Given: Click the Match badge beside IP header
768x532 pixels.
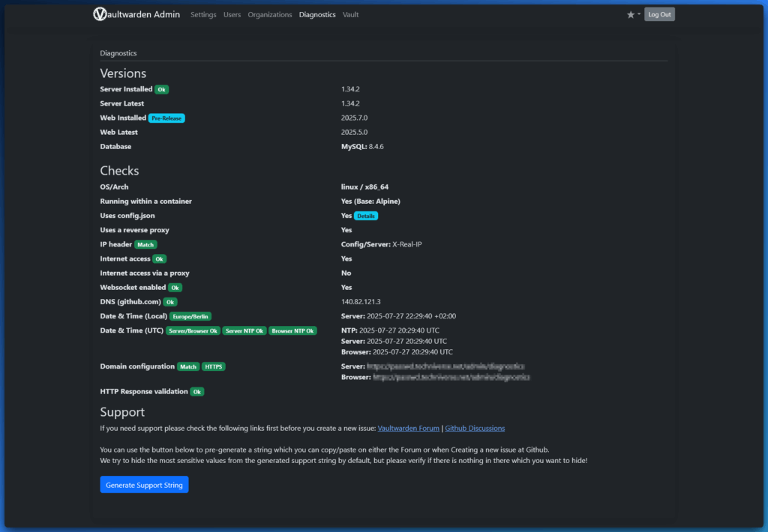Looking at the screenshot, I should point(145,245).
